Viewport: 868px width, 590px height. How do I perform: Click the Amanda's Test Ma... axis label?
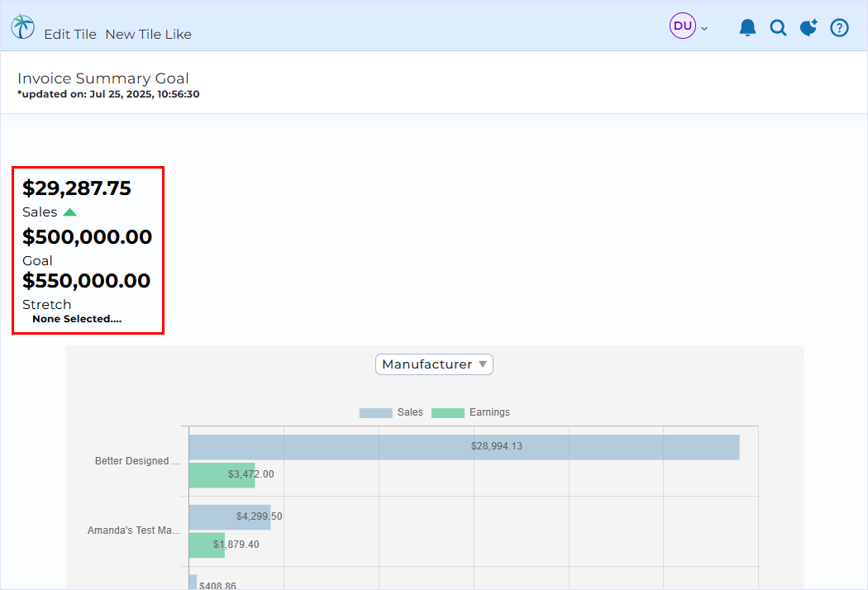(133, 531)
